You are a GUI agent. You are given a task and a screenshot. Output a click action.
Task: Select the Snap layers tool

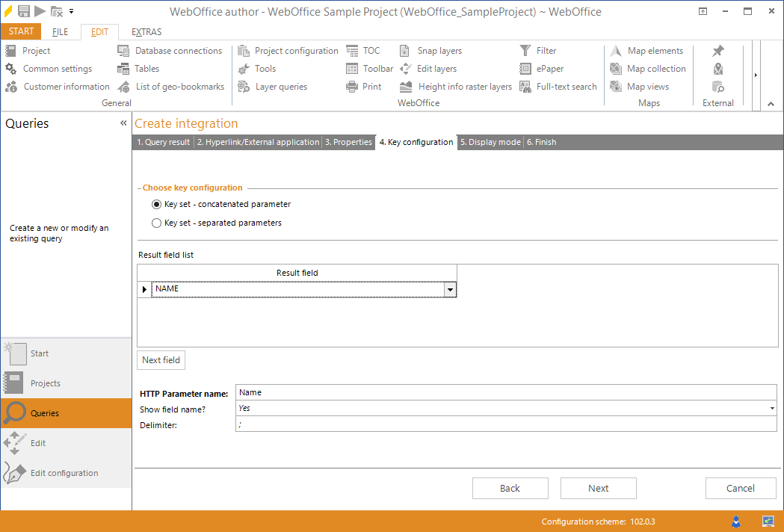pyautogui.click(x=439, y=51)
